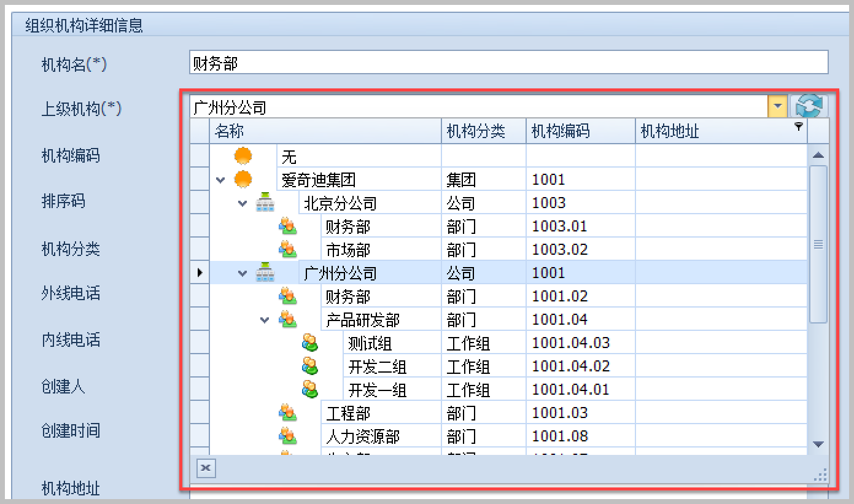Collapse the 爱奇迪集团 tree node
Screen dimensions: 854x504
(221, 180)
